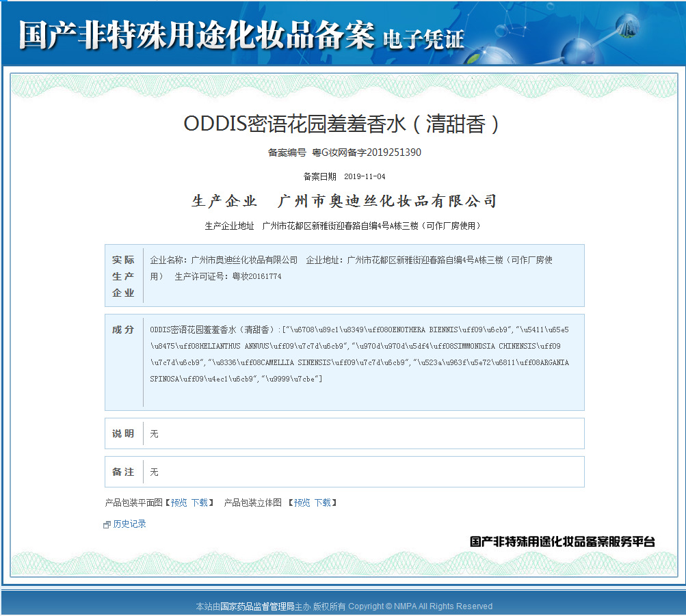Viewport: 686px width, 616px height.
Task: Select the filing number 粤G妆网备字2019251390
Action: [x=367, y=152]
